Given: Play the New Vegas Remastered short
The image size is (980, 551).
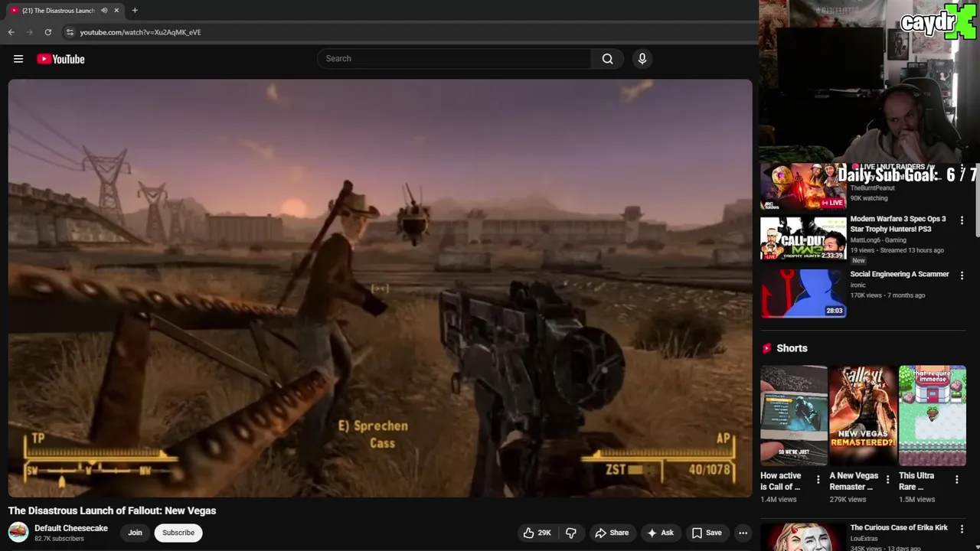Looking at the screenshot, I should pos(863,416).
